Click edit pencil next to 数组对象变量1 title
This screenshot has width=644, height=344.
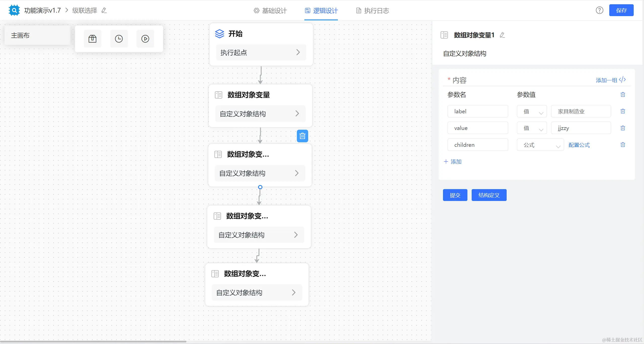(x=502, y=35)
